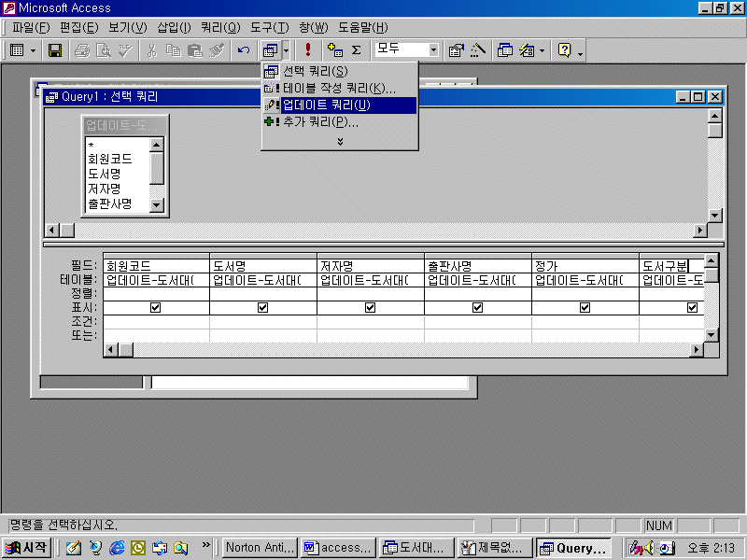
Task: Click the Spelling check icon
Action: (x=125, y=50)
